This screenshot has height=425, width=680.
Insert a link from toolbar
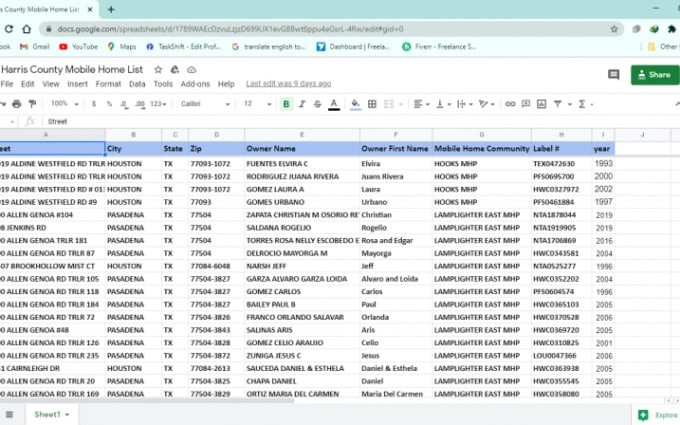(510, 104)
